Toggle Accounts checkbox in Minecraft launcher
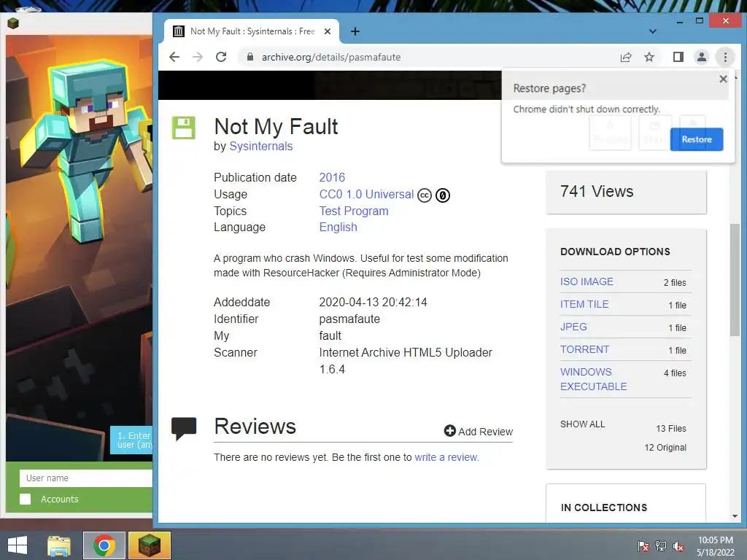 [26, 499]
